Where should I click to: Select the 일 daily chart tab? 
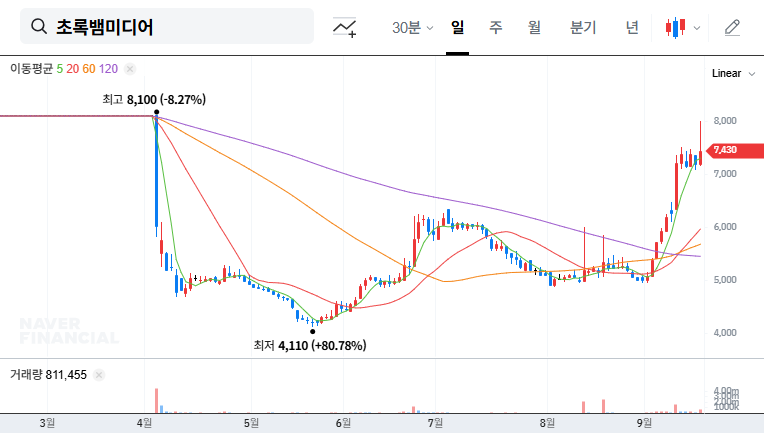click(x=457, y=27)
